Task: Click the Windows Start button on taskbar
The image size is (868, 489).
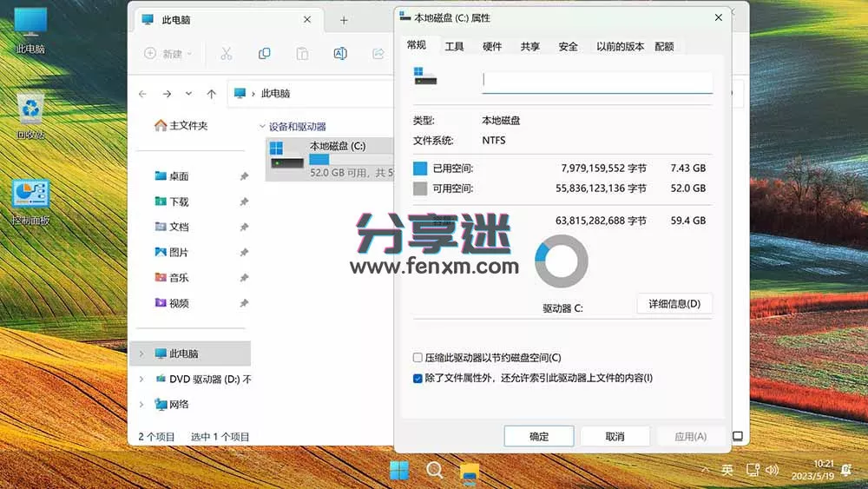Action: click(399, 471)
